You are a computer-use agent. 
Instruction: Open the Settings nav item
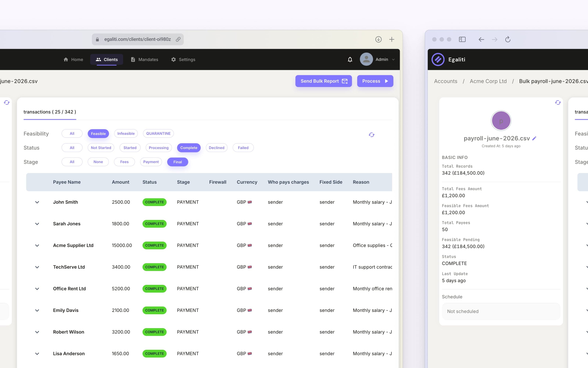183,60
